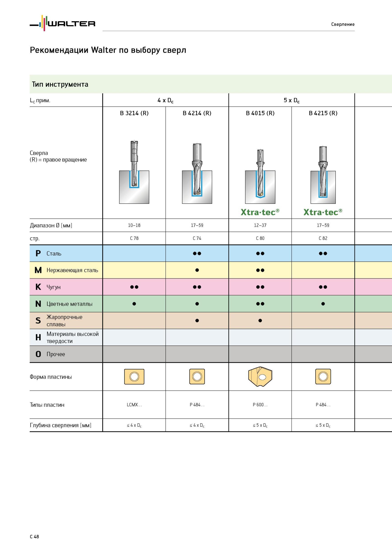Click the 'Типы пластин' row label

pos(47,405)
